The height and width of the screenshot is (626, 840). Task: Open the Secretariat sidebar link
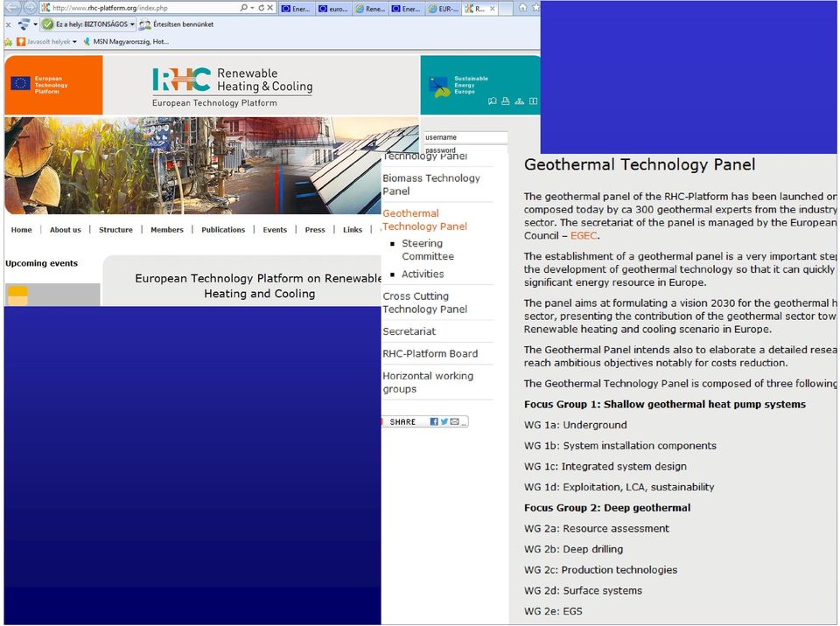pyautogui.click(x=409, y=331)
